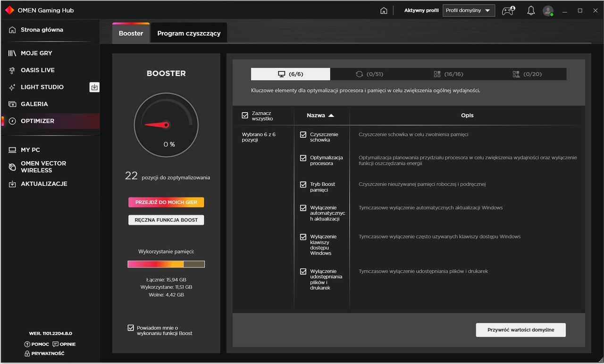604x364 pixels.
Task: Uncheck Czyszczenie schowka
Action: 303,135
